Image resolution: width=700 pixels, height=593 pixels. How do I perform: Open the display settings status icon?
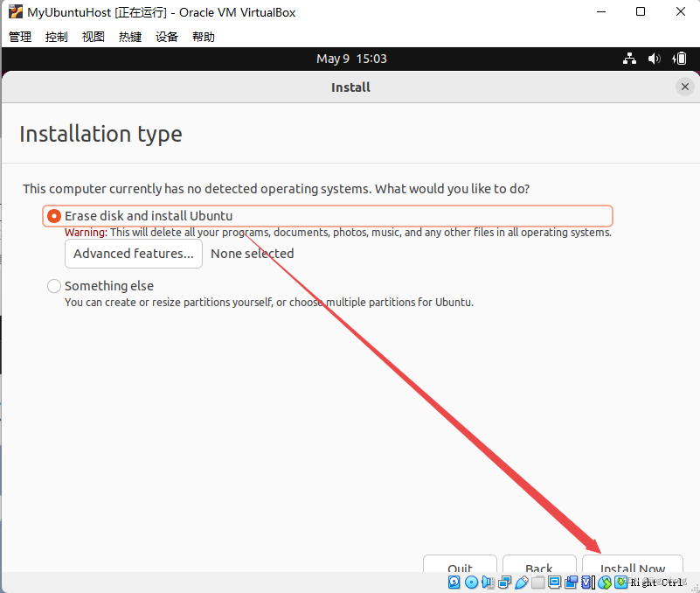click(554, 582)
